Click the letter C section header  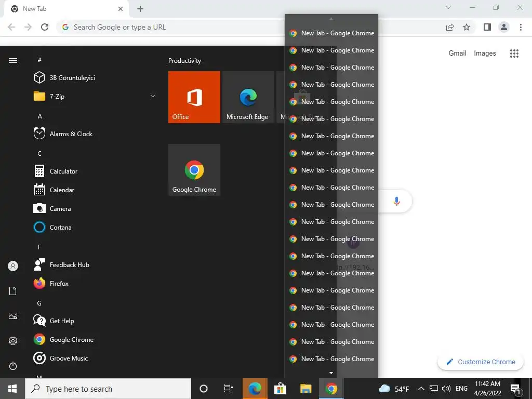(39, 153)
